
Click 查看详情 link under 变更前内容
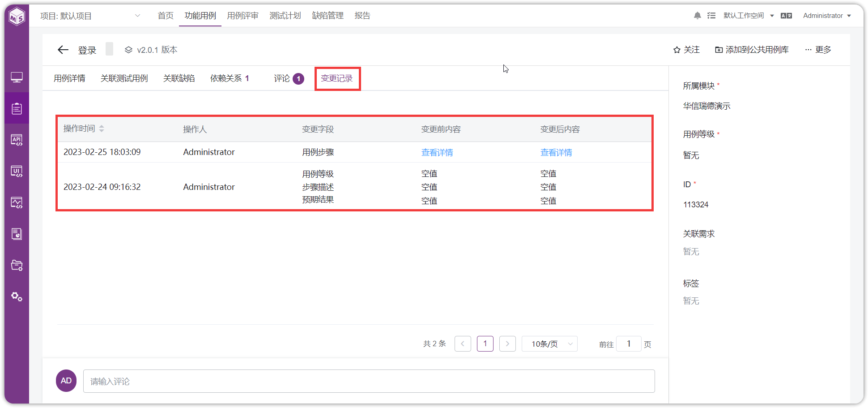(437, 152)
